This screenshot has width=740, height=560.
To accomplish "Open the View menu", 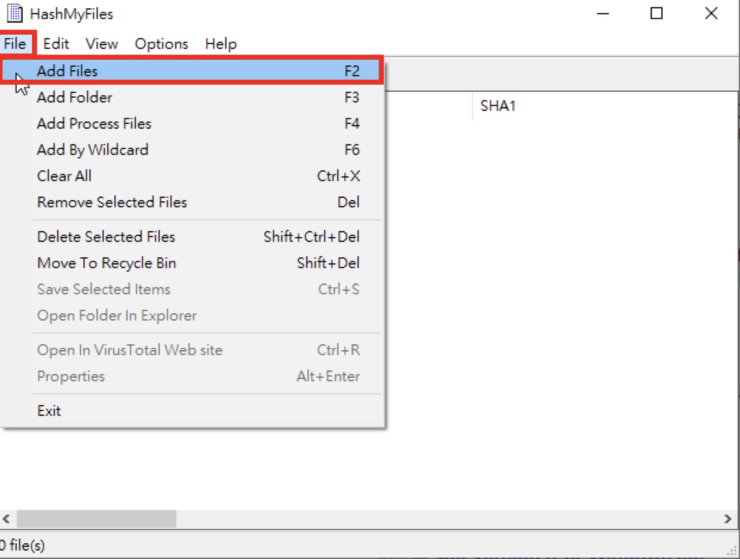I will (101, 44).
